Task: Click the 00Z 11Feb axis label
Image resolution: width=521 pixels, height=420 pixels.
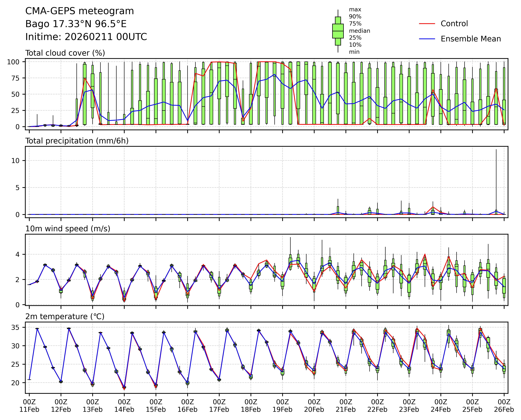Action: coord(29,406)
